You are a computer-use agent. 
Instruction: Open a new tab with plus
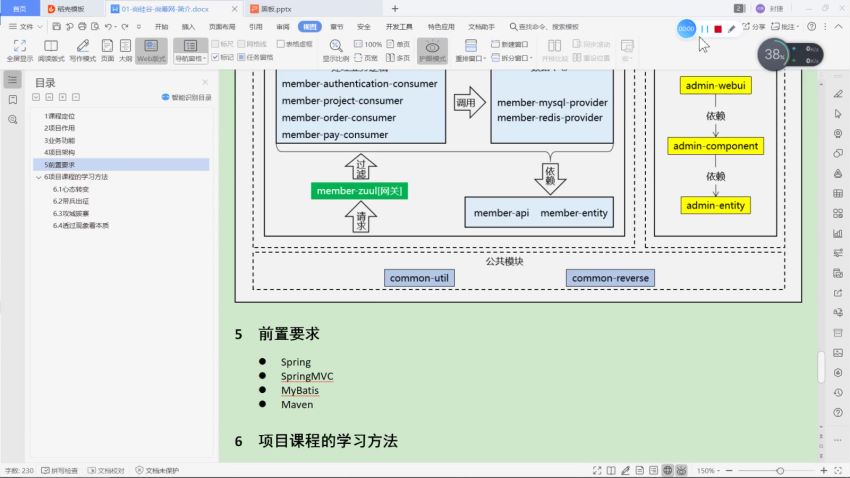pyautogui.click(x=395, y=9)
